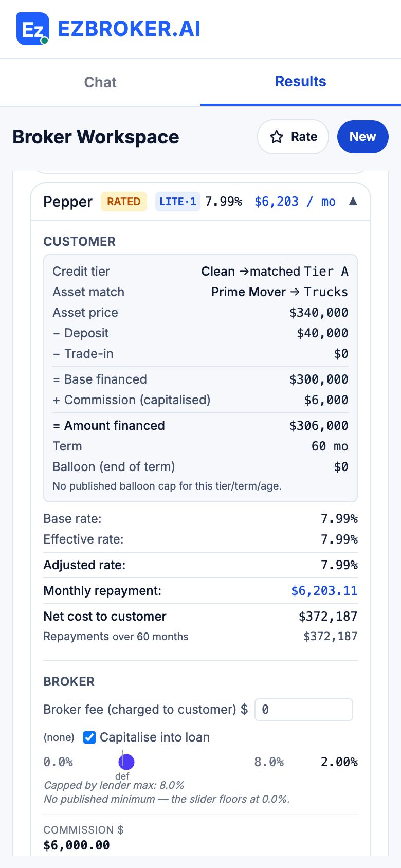Click the star icon in Rate button
This screenshot has height=868, width=401.
point(277,137)
